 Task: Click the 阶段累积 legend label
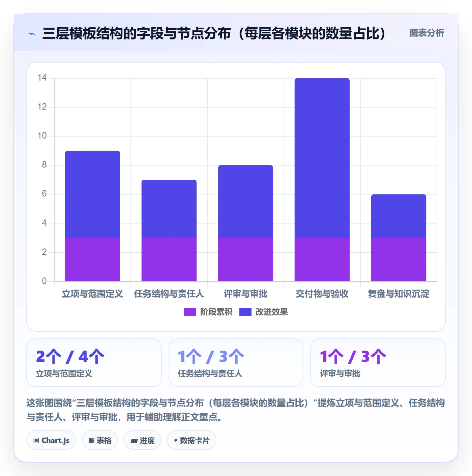point(216,312)
